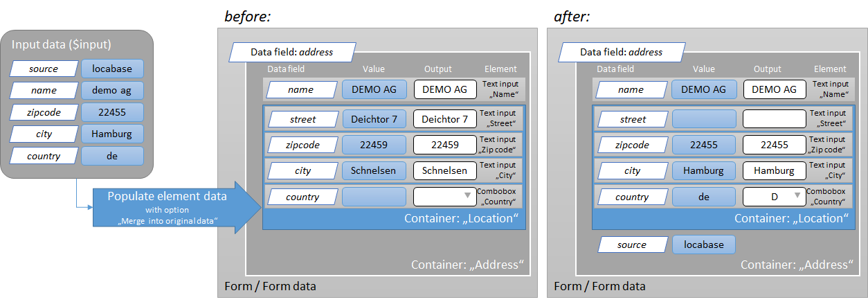Image resolution: width=868 pixels, height=302 pixels.
Task: Click 'Container: Location' label in after panel
Action: [791, 219]
